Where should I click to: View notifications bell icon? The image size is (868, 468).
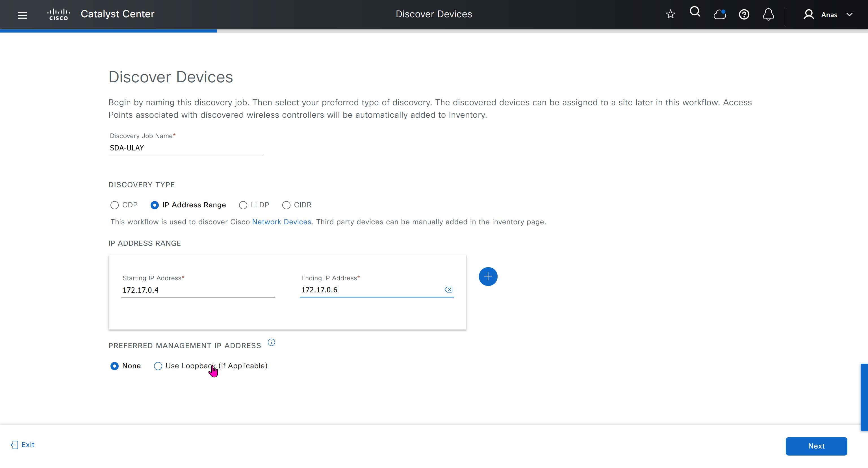(x=768, y=14)
